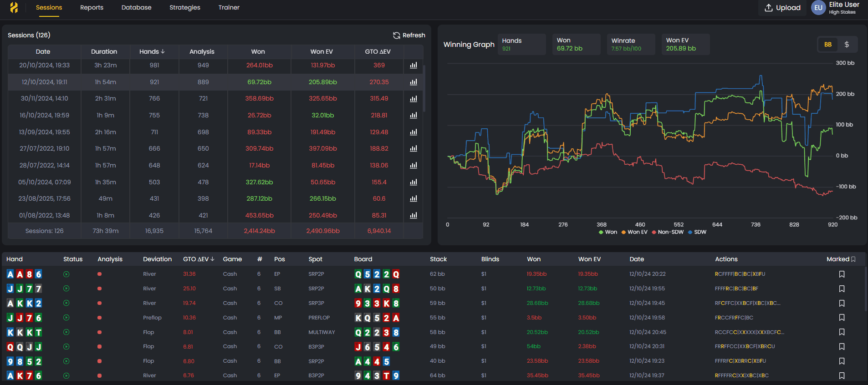
Task: Open chart icon for 16/10/2024 19:59 session
Action: coord(414,115)
